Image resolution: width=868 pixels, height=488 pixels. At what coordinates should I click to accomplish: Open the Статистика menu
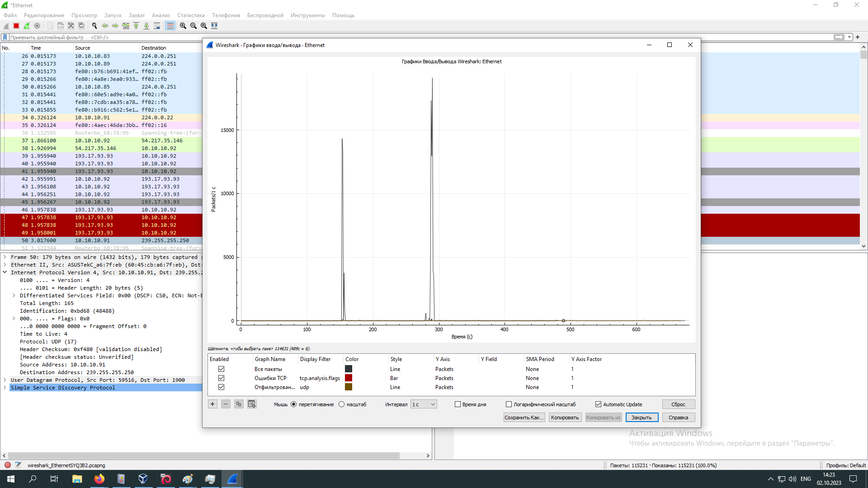(191, 15)
